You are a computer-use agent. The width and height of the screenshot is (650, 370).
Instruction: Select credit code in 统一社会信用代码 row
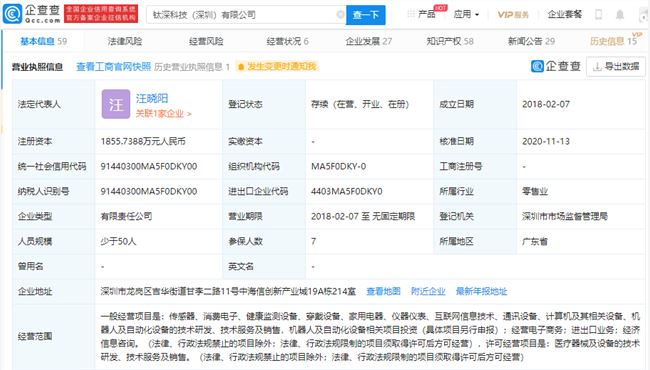pos(149,167)
